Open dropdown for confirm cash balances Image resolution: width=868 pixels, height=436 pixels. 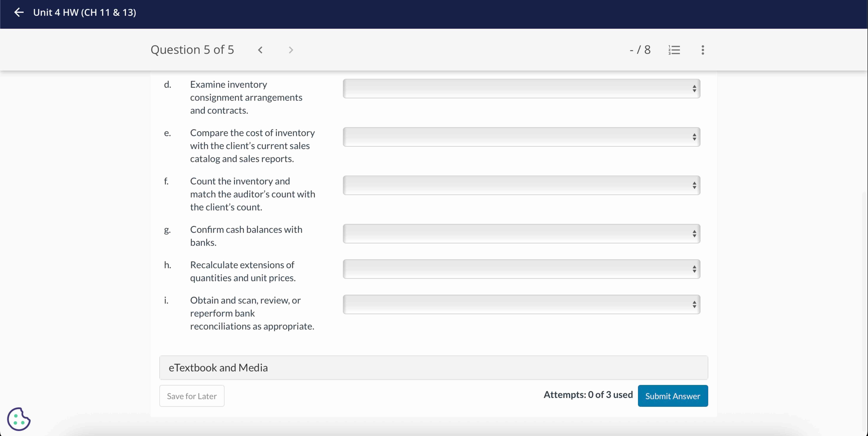pos(521,234)
